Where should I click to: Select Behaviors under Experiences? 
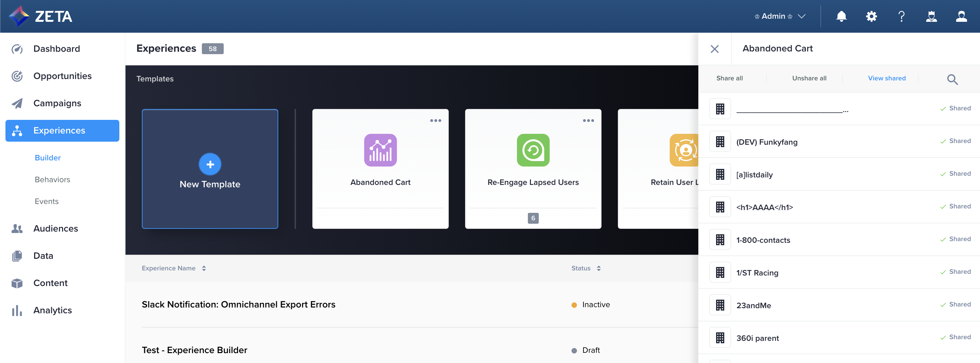[x=53, y=179]
